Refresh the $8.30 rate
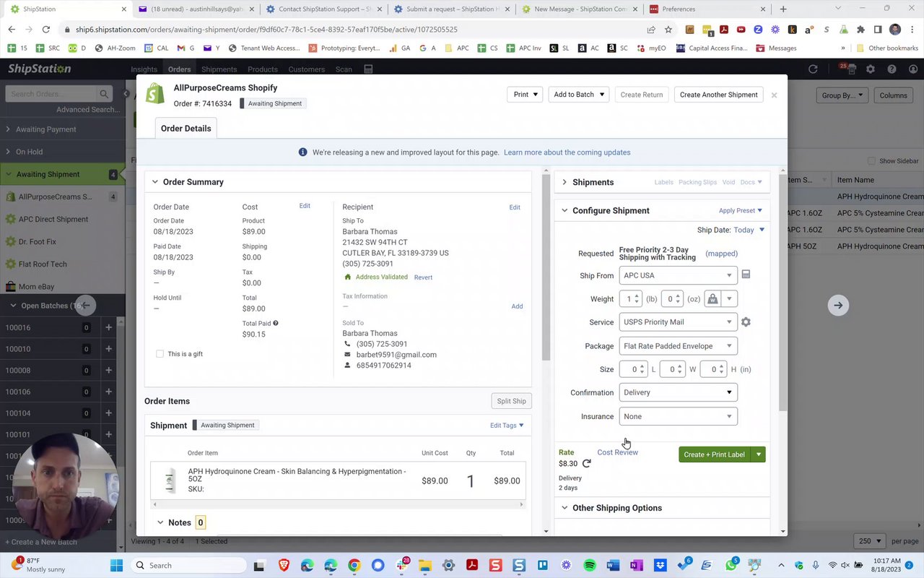924x578 pixels. coord(586,464)
